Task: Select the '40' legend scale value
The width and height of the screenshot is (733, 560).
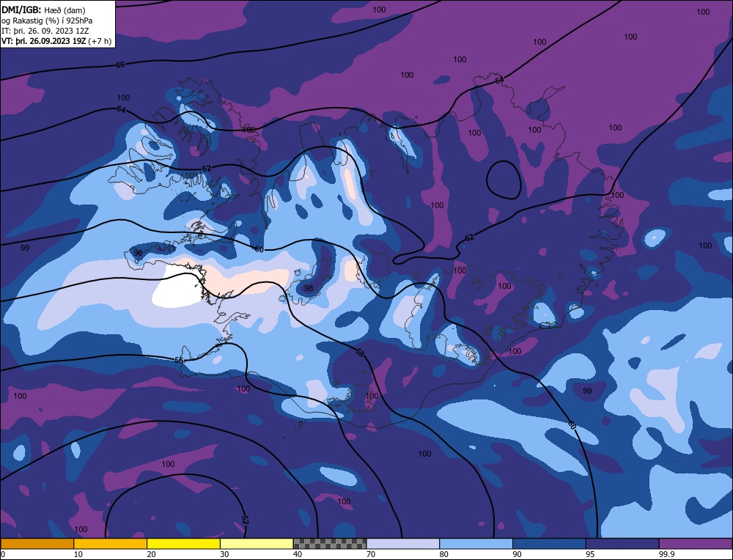Action: tap(298, 554)
